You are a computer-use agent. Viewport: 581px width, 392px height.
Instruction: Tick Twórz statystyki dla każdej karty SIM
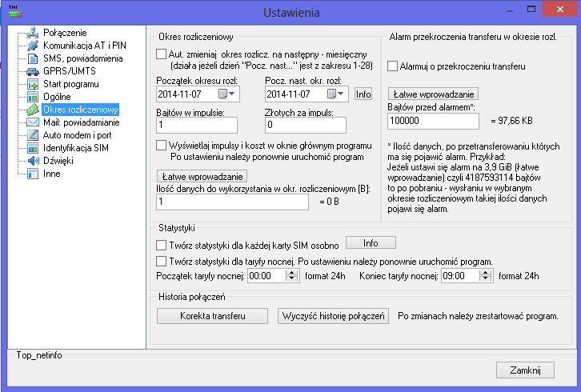(161, 245)
